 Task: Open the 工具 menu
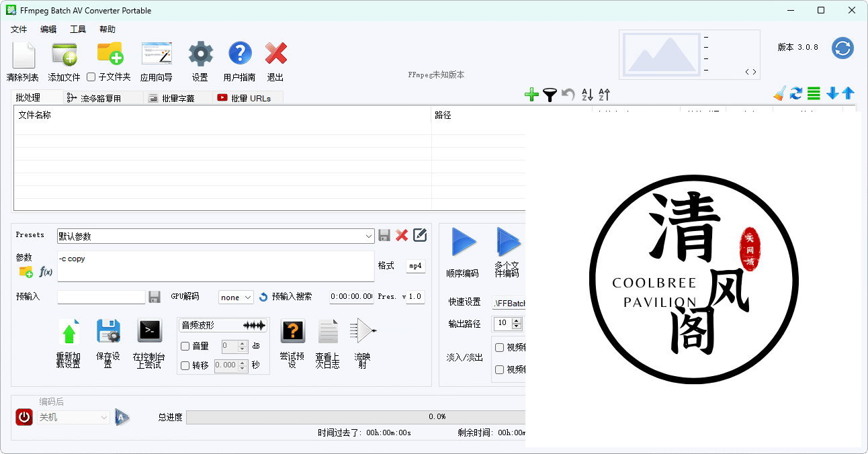click(78, 30)
